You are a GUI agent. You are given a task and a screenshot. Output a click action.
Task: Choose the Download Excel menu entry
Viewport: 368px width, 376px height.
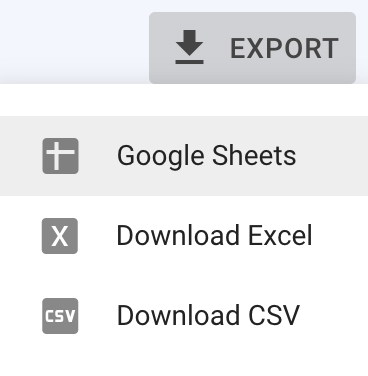(184, 236)
